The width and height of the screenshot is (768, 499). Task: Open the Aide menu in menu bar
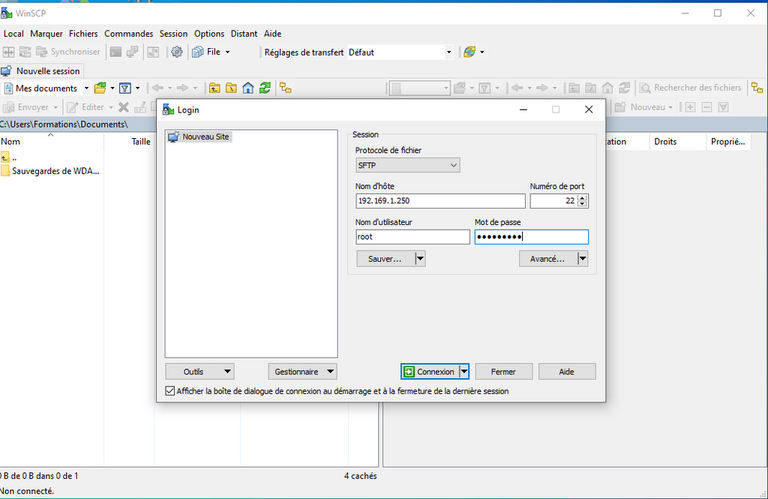(273, 34)
